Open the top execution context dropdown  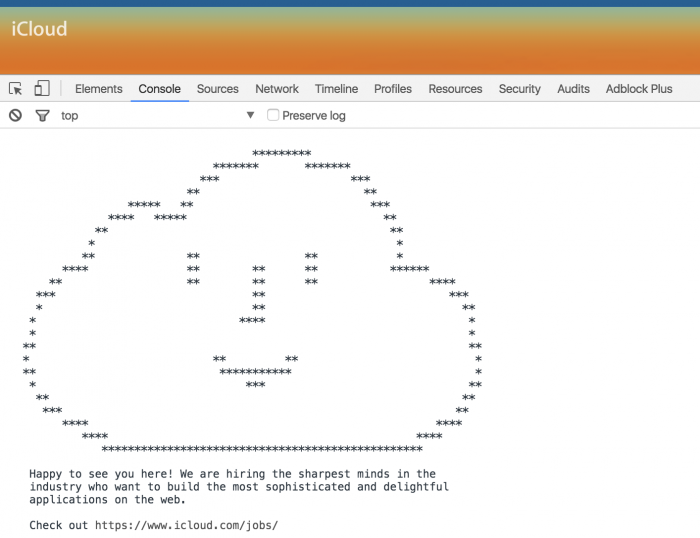tap(158, 116)
